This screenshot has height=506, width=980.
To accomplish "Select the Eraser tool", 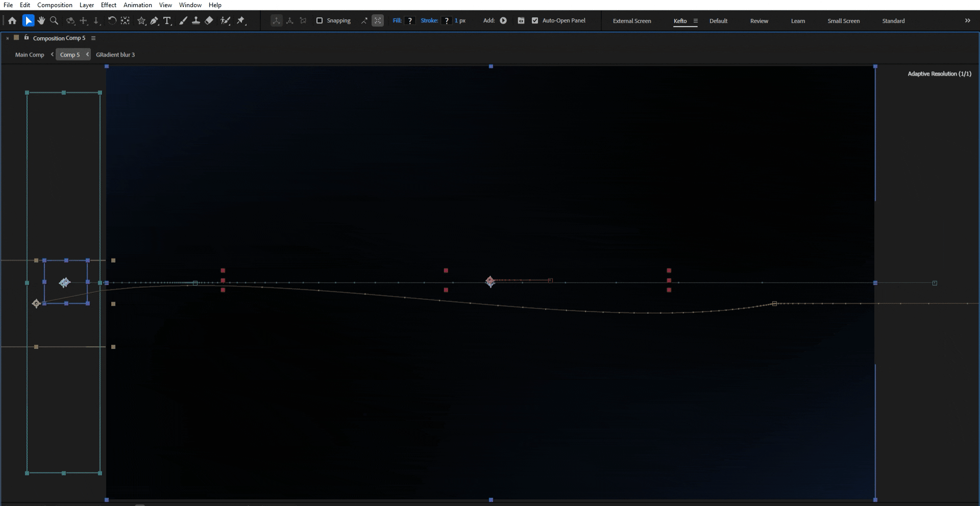I will click(x=209, y=21).
